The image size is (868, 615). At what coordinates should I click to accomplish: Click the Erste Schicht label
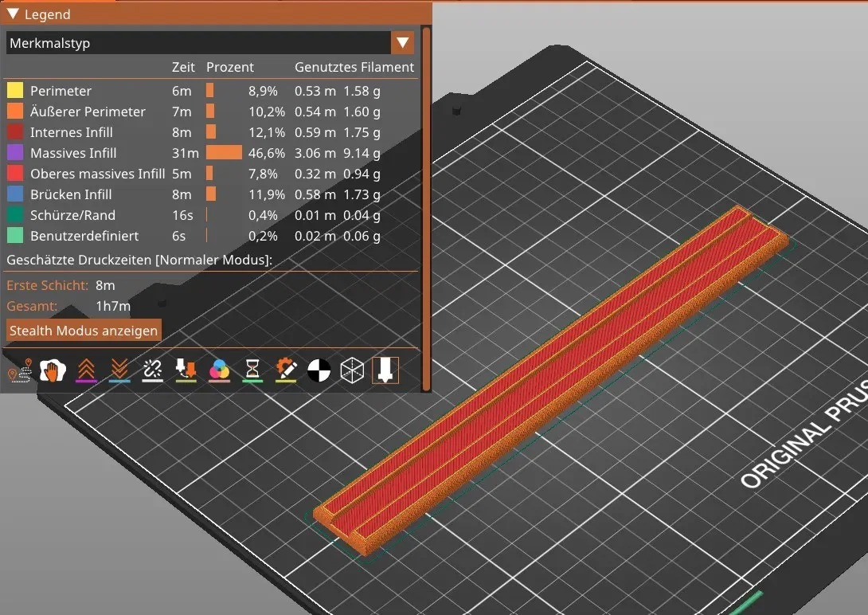point(48,285)
